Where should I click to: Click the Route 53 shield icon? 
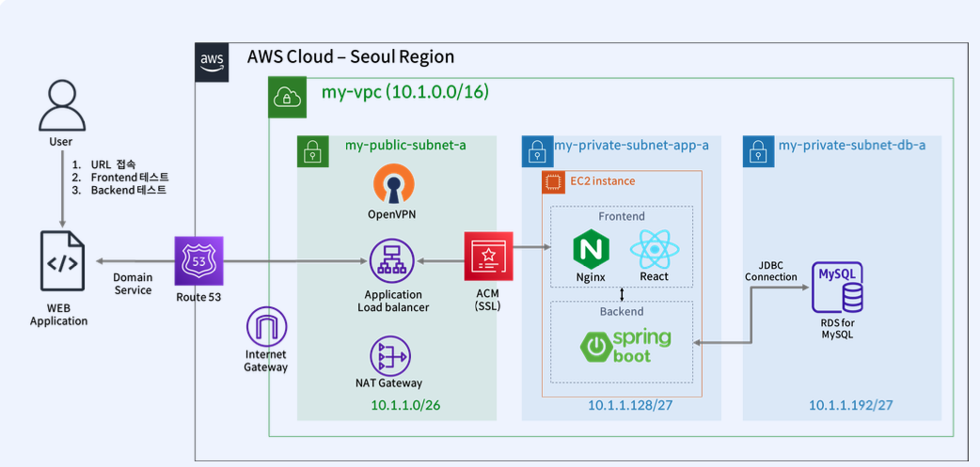click(x=198, y=261)
